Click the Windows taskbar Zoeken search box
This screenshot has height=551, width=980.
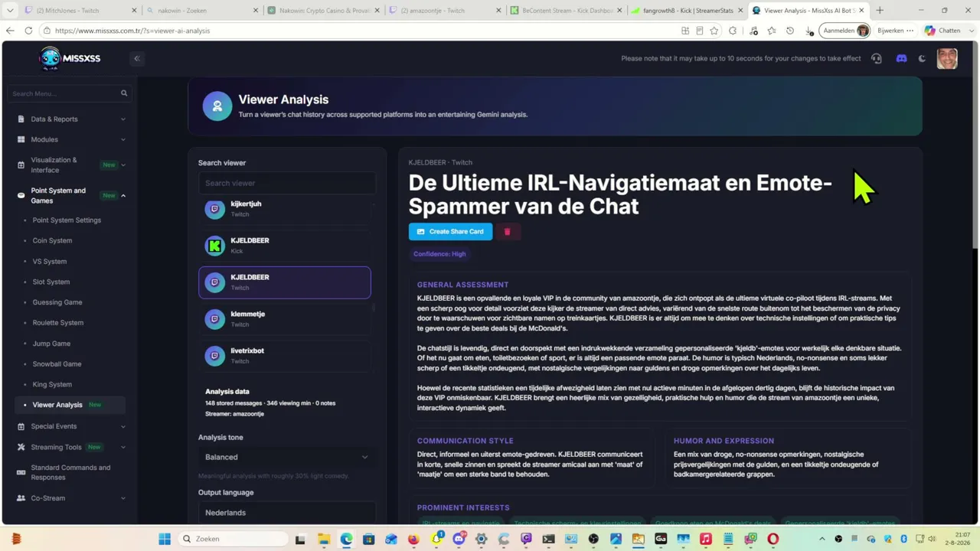[x=234, y=539]
